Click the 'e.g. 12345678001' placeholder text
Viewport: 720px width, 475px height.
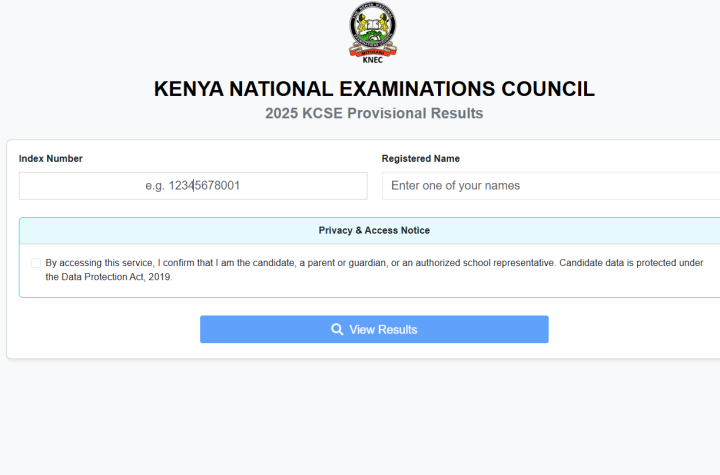tap(192, 186)
